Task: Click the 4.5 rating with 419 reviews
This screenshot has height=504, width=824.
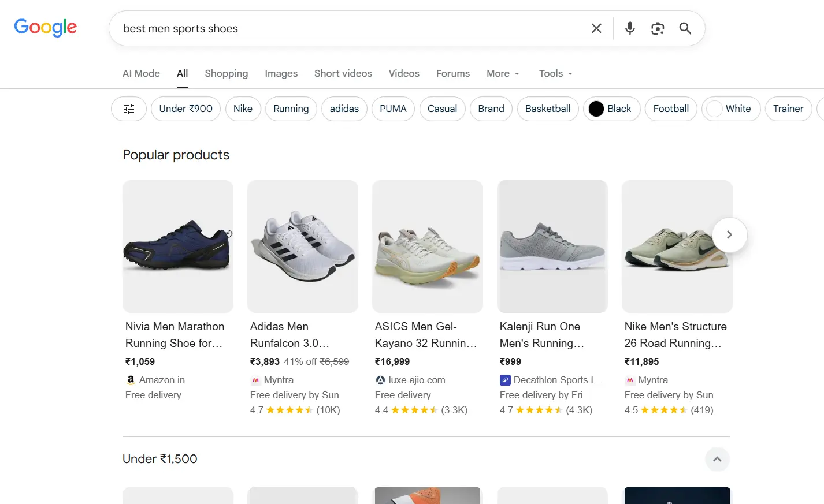Action: click(669, 410)
